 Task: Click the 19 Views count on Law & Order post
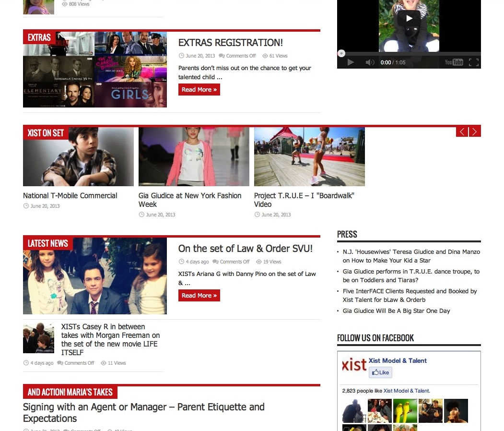point(272,262)
